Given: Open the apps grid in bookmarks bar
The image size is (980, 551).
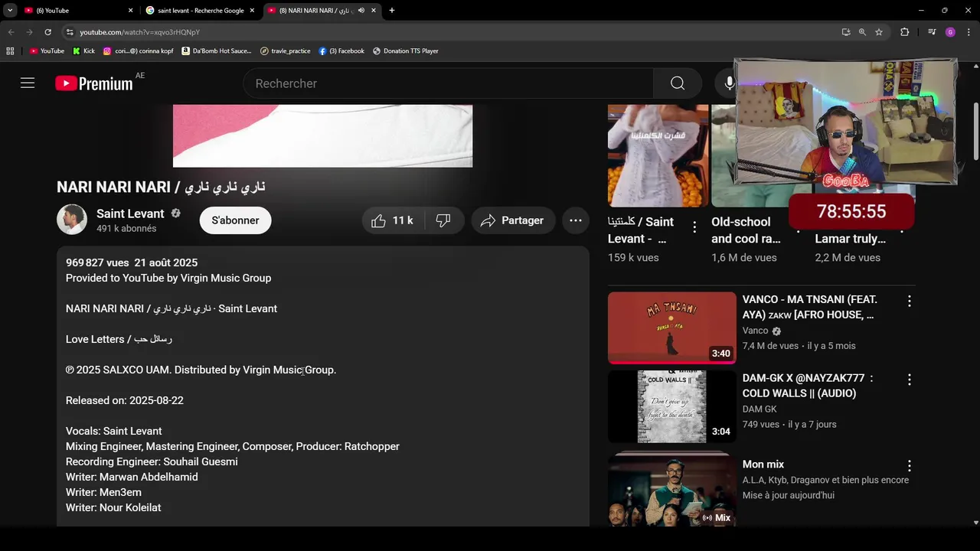Looking at the screenshot, I should click(10, 51).
